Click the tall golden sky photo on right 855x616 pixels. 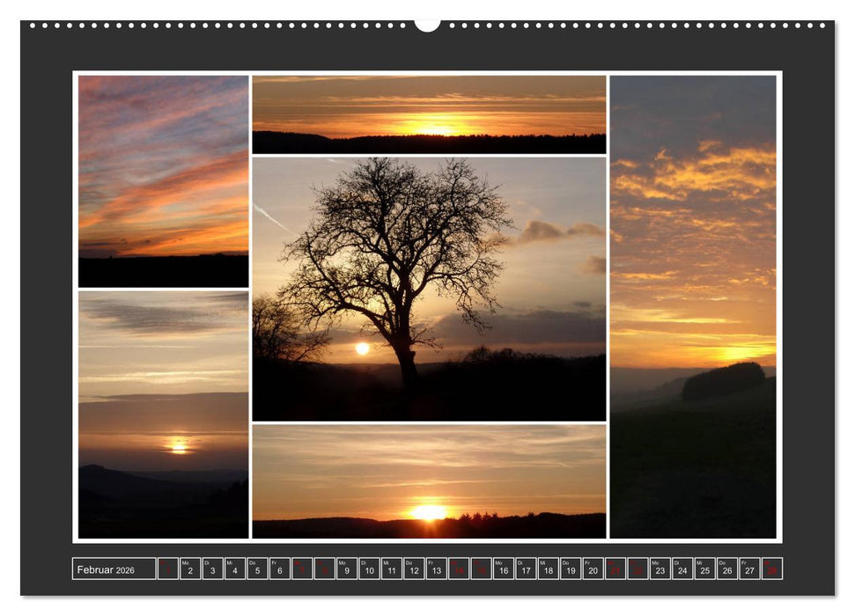[696, 308]
